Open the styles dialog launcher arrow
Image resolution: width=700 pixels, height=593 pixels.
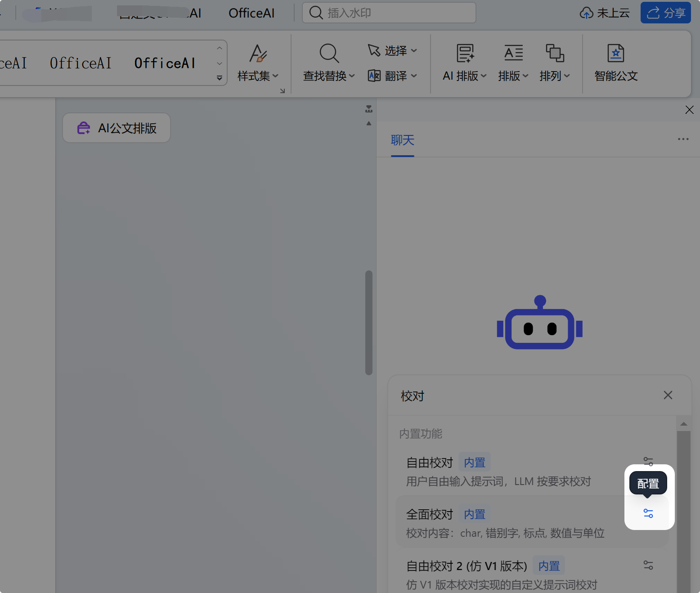(283, 91)
